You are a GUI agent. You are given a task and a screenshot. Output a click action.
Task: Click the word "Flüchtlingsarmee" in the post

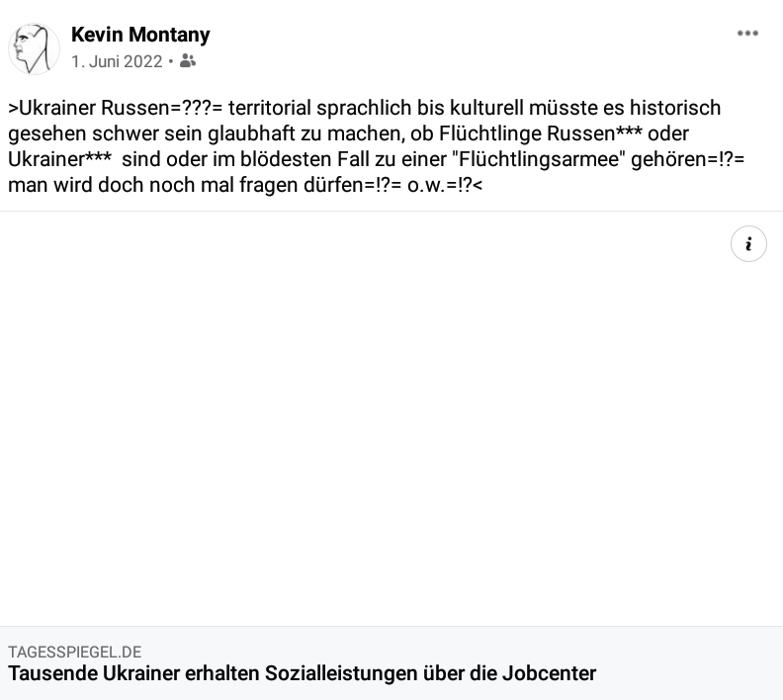(x=542, y=159)
